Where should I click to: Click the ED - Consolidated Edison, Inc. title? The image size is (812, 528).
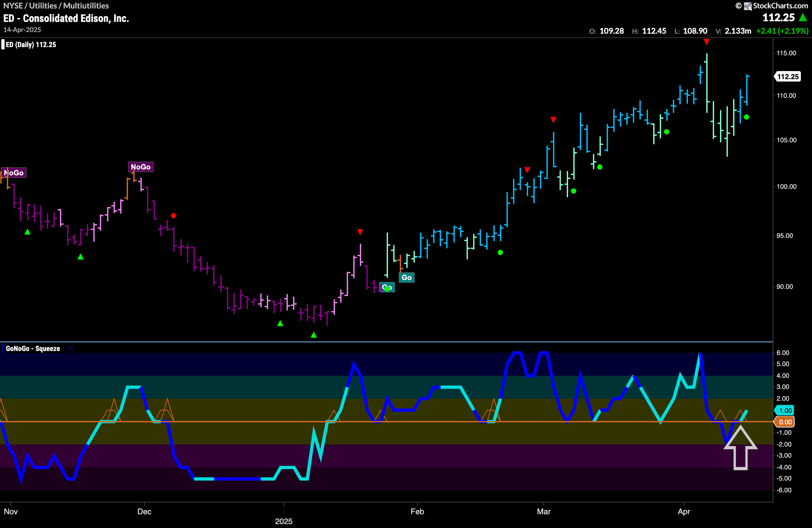click(66, 18)
